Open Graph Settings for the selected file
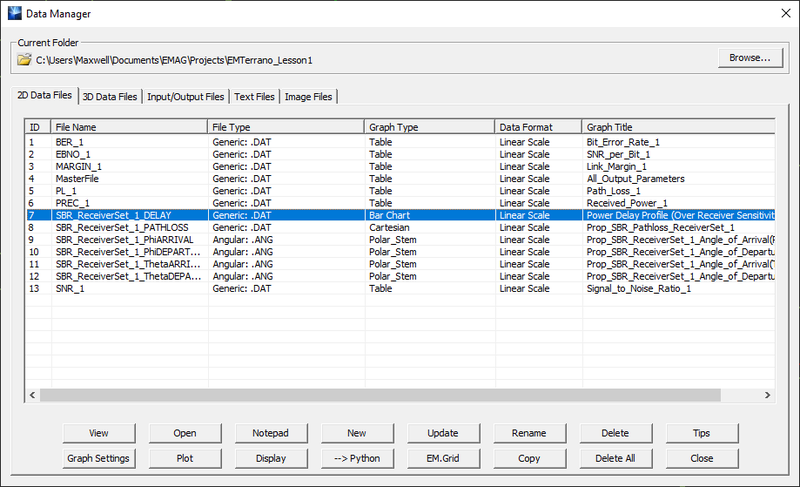 [99, 458]
